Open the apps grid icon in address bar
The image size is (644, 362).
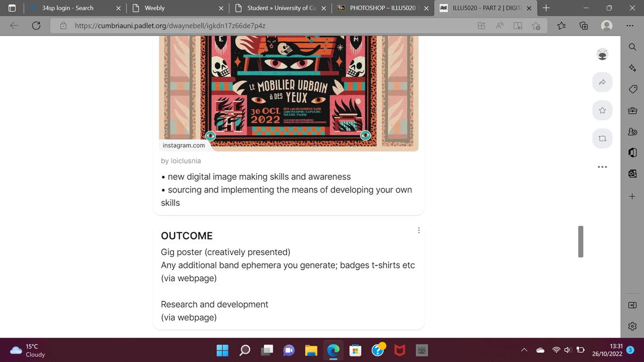[x=481, y=26]
